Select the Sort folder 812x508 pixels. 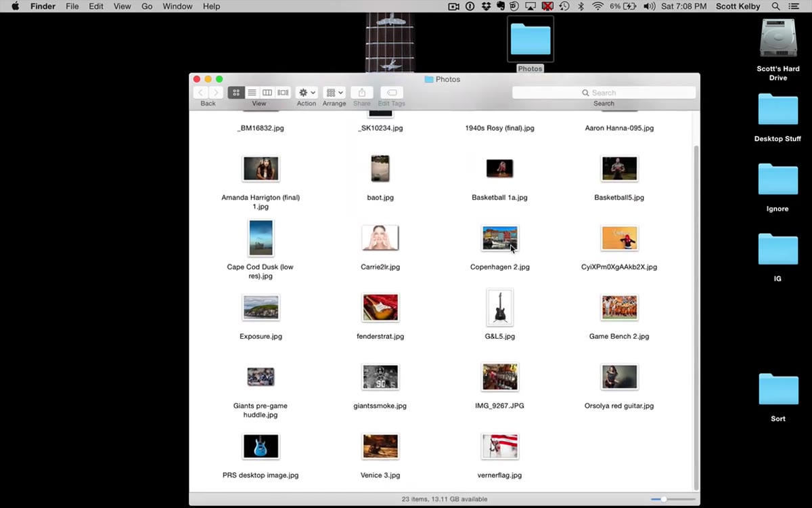click(x=778, y=389)
